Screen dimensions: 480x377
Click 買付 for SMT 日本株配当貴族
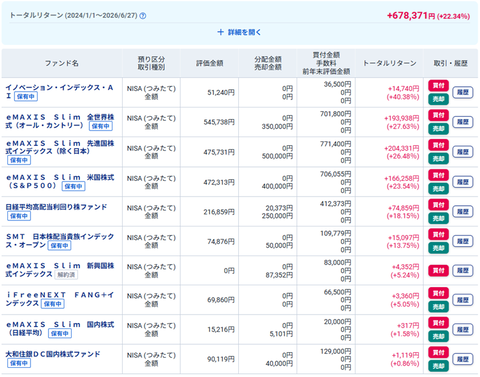438,235
